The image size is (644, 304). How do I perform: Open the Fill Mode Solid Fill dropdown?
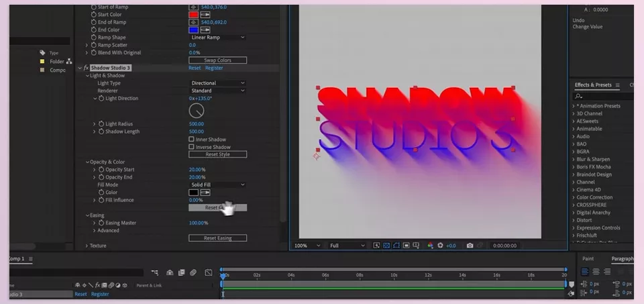(217, 185)
